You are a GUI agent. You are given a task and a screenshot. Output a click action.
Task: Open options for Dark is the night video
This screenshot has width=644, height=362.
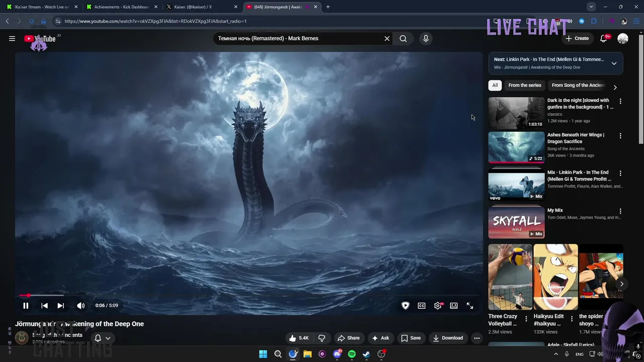[x=620, y=101]
